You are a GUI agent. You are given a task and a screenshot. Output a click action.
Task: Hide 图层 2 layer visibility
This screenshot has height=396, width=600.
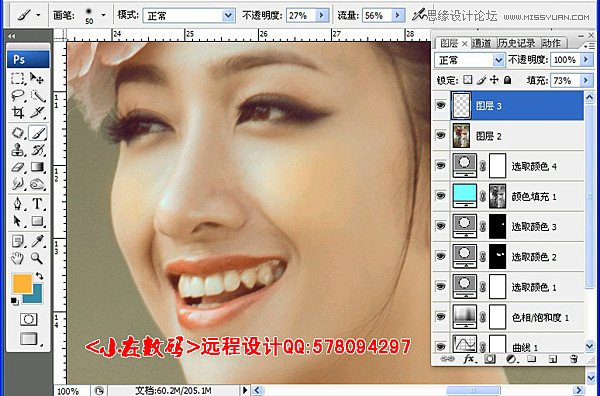click(441, 135)
